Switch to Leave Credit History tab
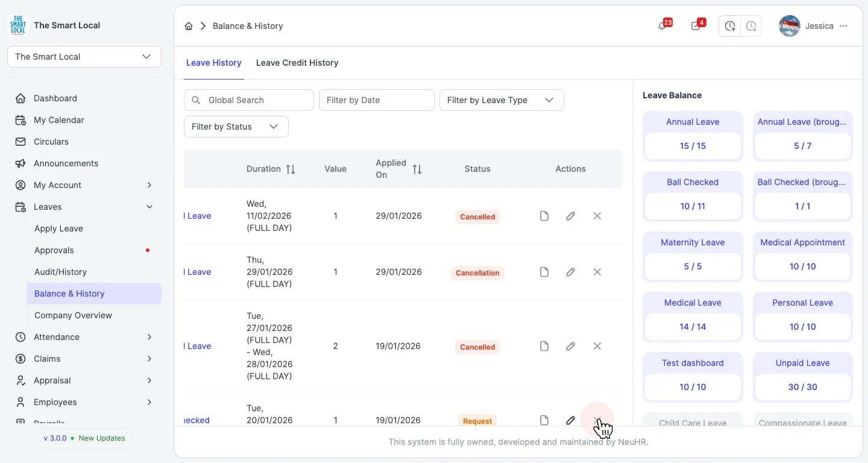The width and height of the screenshot is (868, 463). [297, 63]
